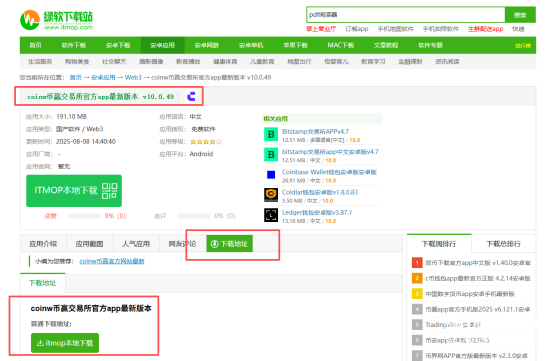553x361 pixels.
Task: Switch to the 下载总排行 tab
Action: [x=504, y=244]
